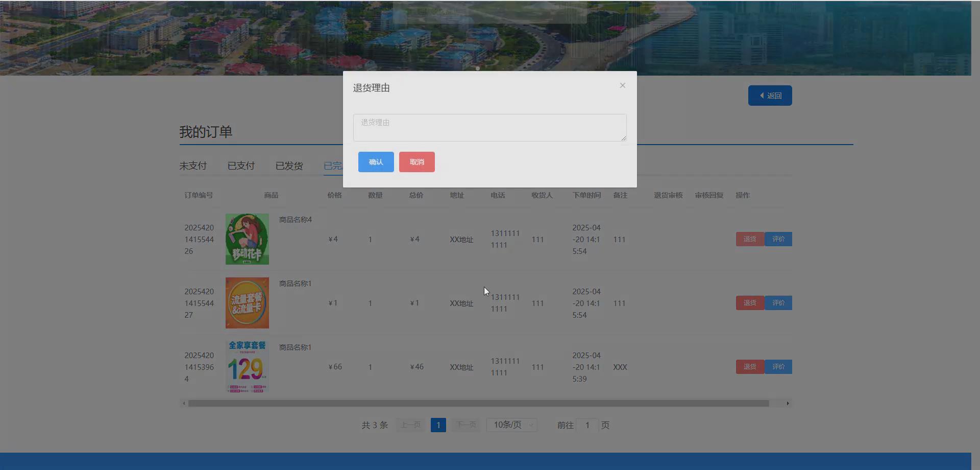Open the 移动花卡 product thumbnail
The height and width of the screenshot is (470, 980).
247,239
